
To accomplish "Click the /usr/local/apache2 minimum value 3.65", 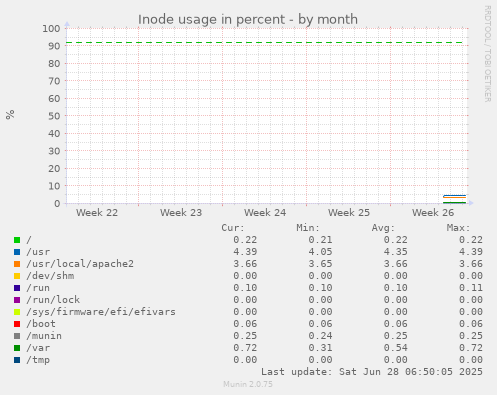I will 320,264.
